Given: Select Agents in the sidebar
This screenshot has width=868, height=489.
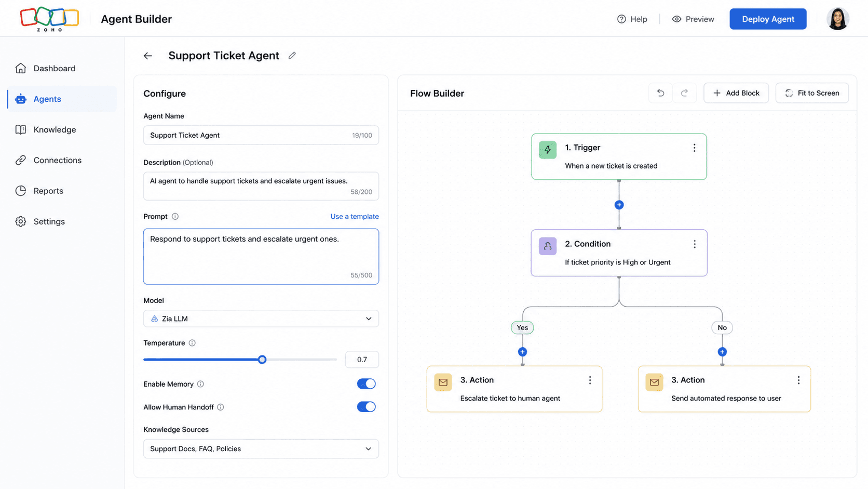Looking at the screenshot, I should [62, 99].
